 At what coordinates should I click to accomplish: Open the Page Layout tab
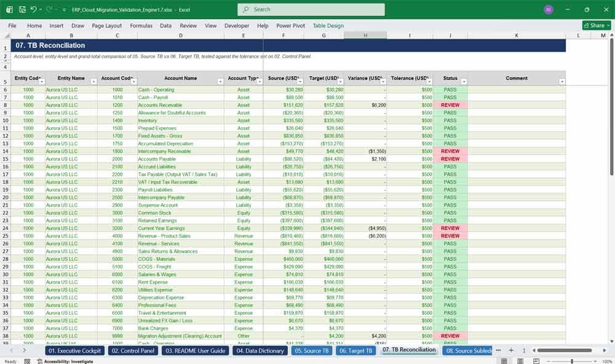(106, 25)
